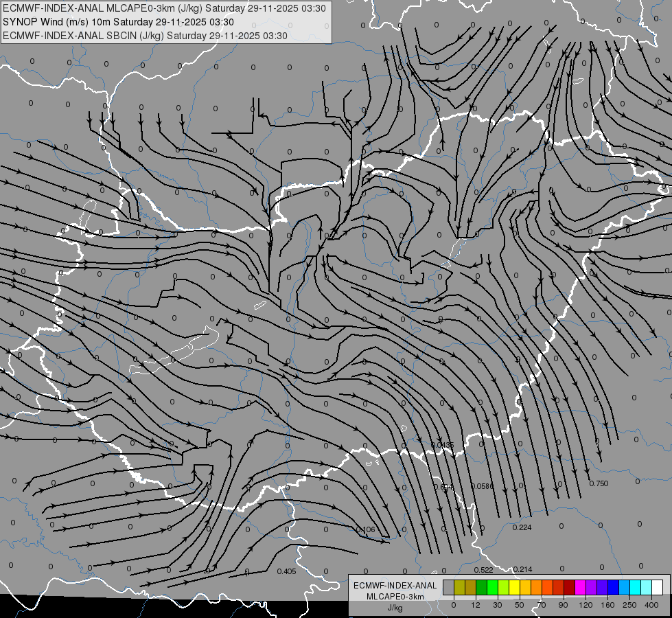Screen dimensions: 672x618
Task: Click the legend tick label '50'
Action: point(520,605)
